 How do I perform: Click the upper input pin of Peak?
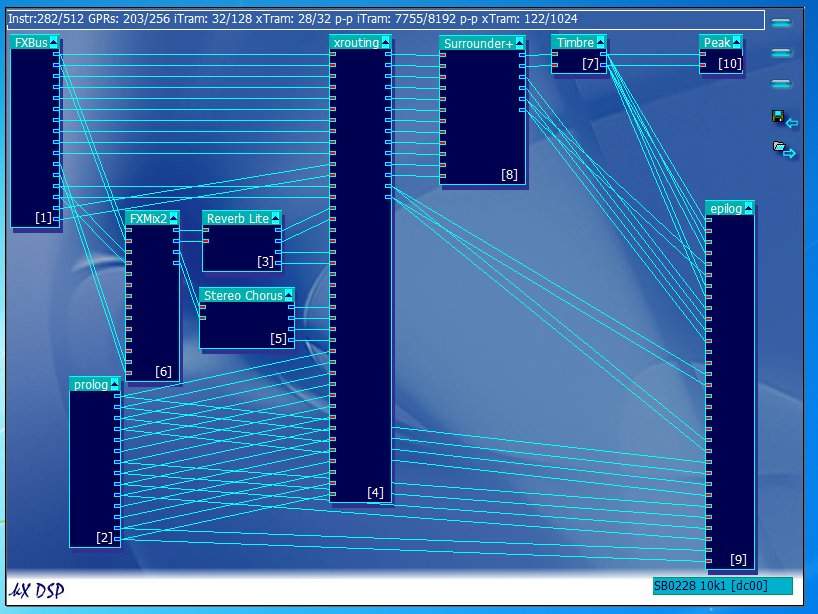point(703,54)
